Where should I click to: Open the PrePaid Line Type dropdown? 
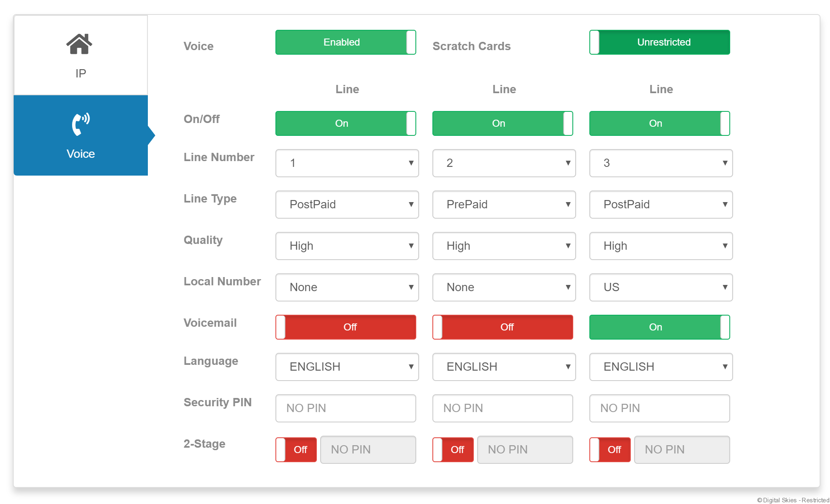pyautogui.click(x=504, y=205)
